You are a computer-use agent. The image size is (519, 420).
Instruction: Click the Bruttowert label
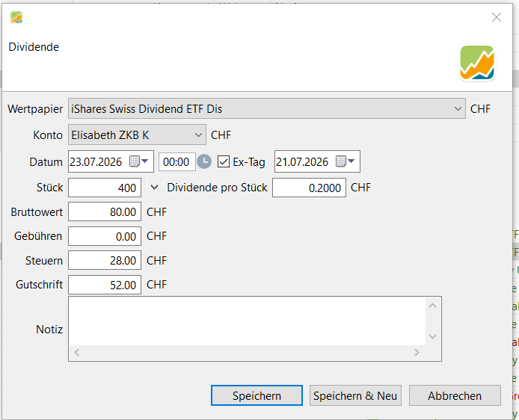[37, 211]
